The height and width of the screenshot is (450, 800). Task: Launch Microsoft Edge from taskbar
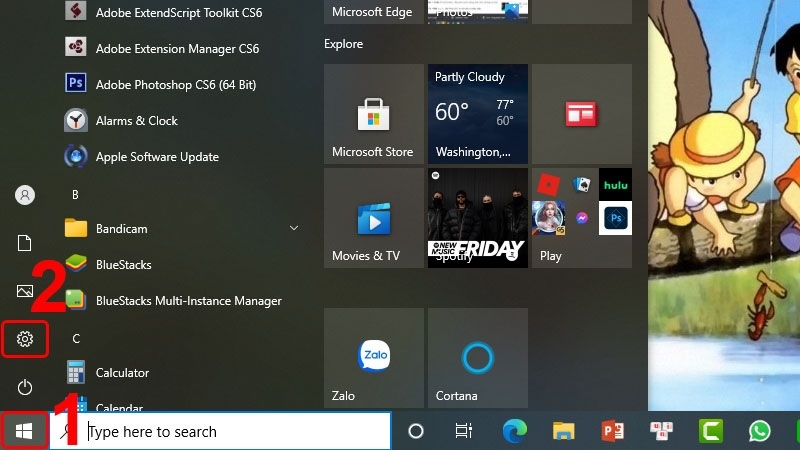[515, 431]
